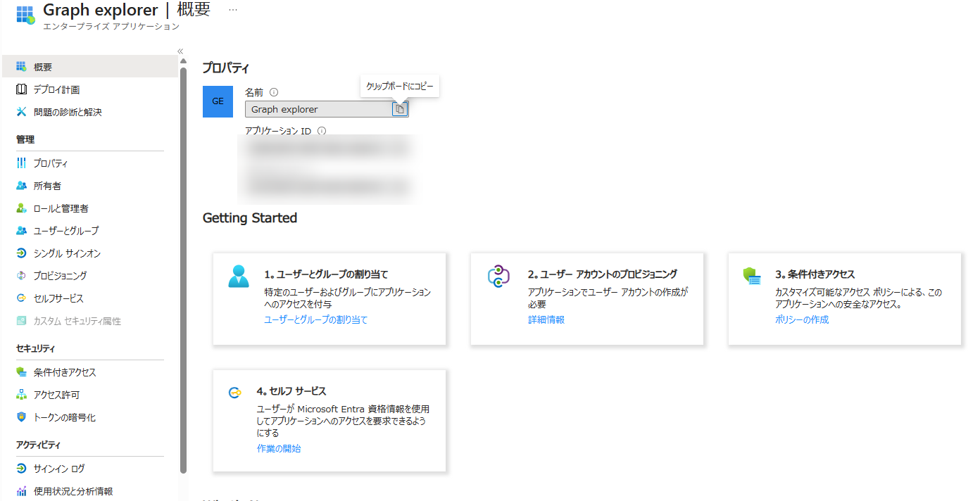Click the デプロイ計画 book icon

tap(21, 89)
